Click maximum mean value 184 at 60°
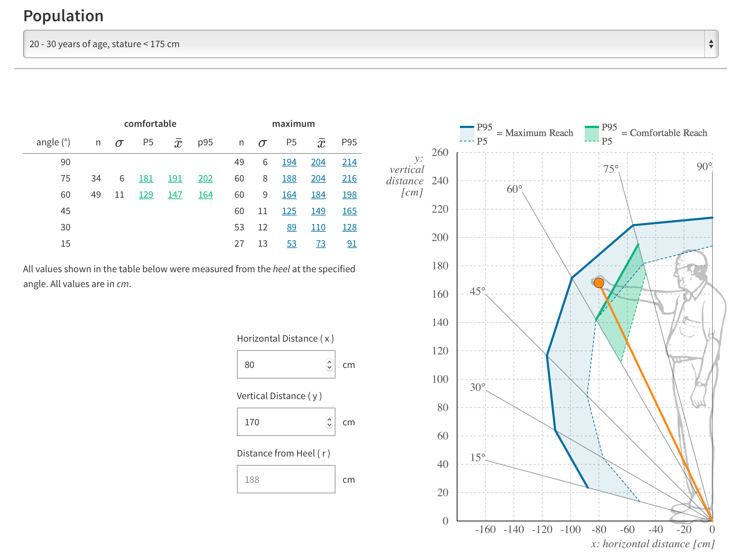The height and width of the screenshot is (560, 739). point(318,195)
